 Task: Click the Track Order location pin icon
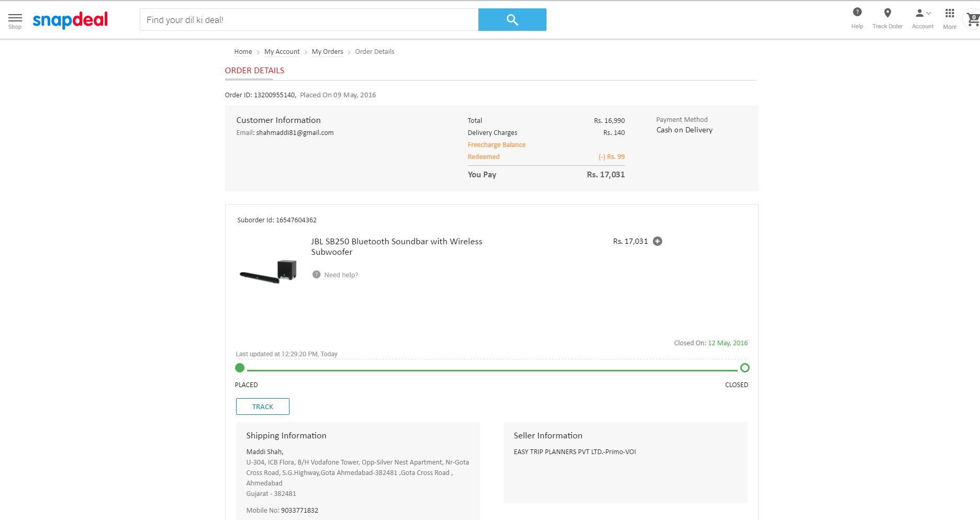click(x=887, y=13)
